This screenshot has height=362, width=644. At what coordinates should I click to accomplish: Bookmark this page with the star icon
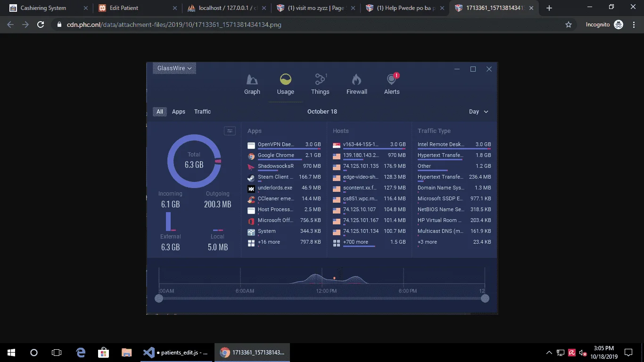pos(569,25)
